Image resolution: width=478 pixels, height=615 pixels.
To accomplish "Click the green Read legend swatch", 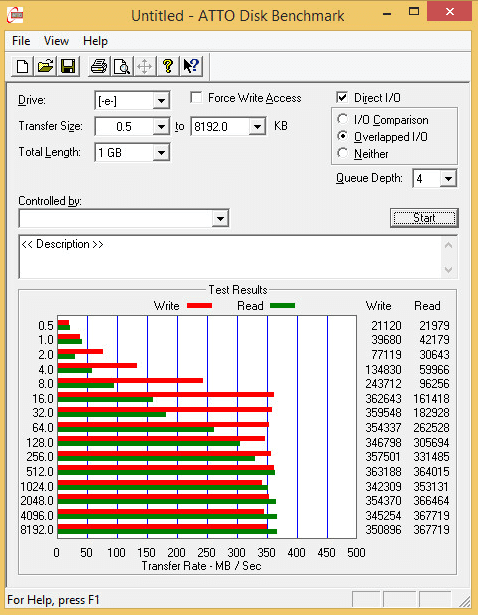I will click(282, 306).
